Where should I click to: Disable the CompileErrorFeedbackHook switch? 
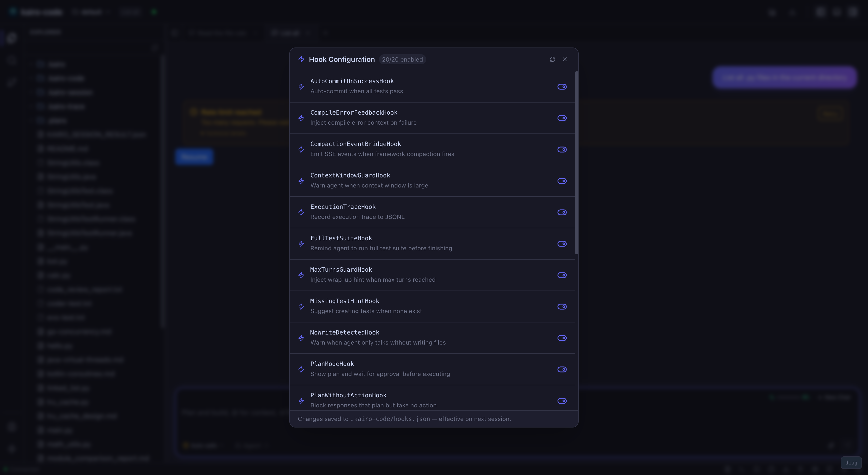coord(562,118)
